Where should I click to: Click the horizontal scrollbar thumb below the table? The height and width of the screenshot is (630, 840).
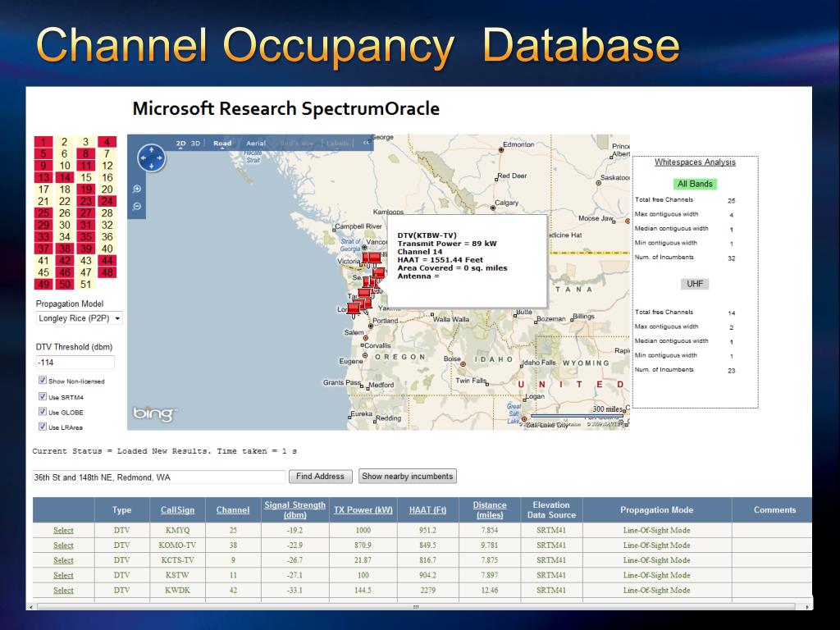click(x=416, y=607)
